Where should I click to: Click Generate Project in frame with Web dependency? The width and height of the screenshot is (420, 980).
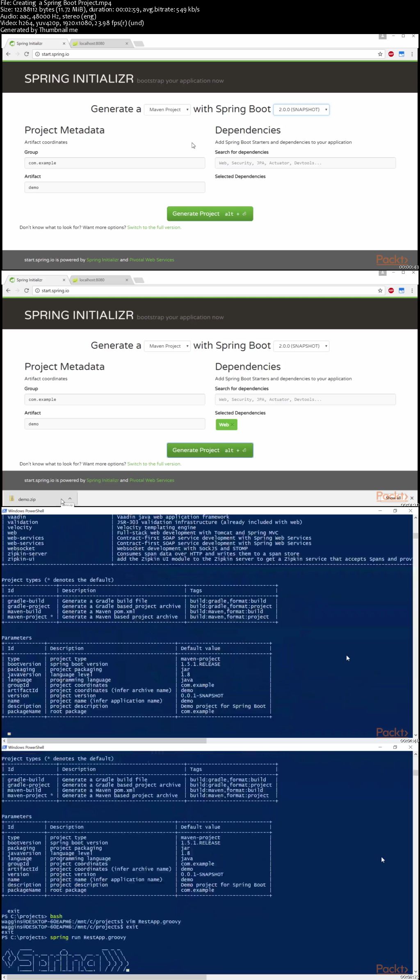point(210,450)
